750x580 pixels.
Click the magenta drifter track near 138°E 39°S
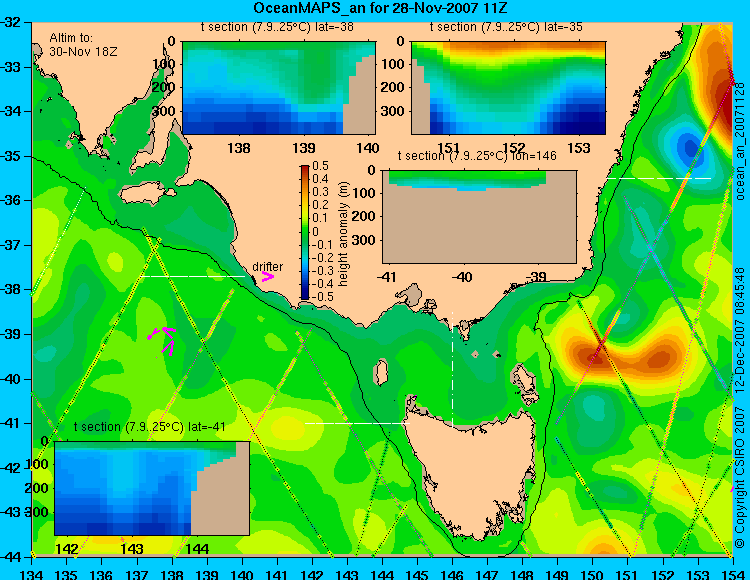[x=162, y=340]
